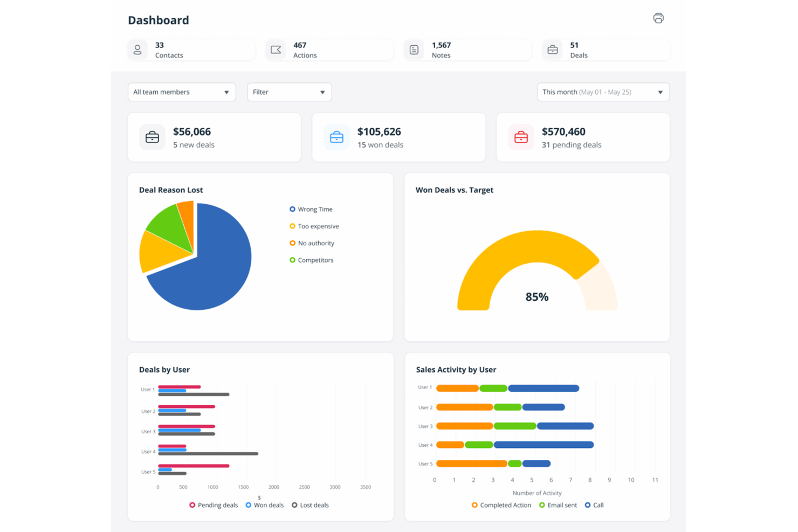The width and height of the screenshot is (798, 532).
Task: Open the This month date range selector
Action: coord(602,92)
